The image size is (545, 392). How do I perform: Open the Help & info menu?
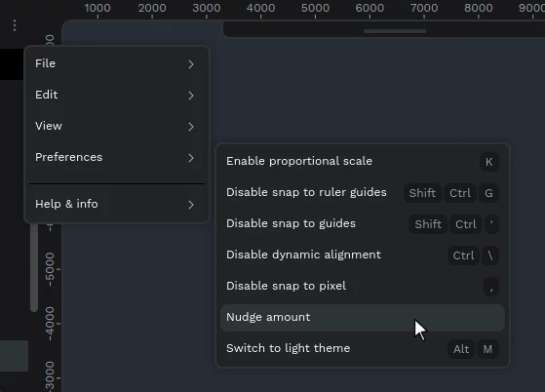coord(117,204)
